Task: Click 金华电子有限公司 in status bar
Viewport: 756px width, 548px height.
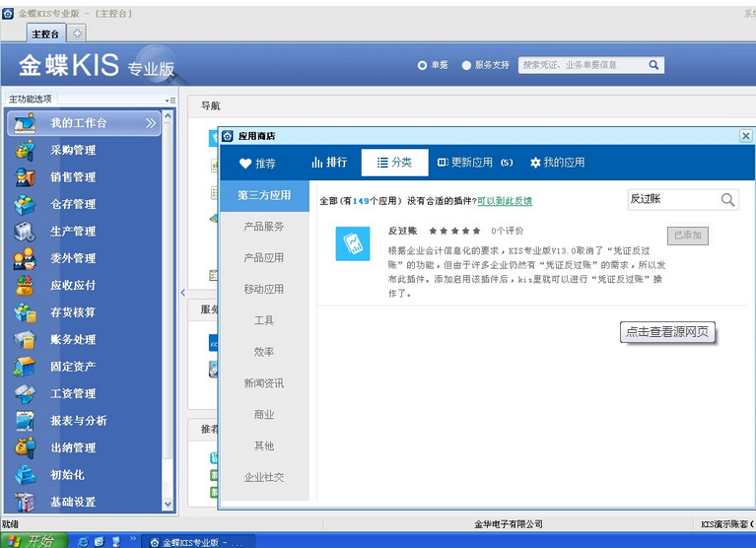Action: click(509, 524)
